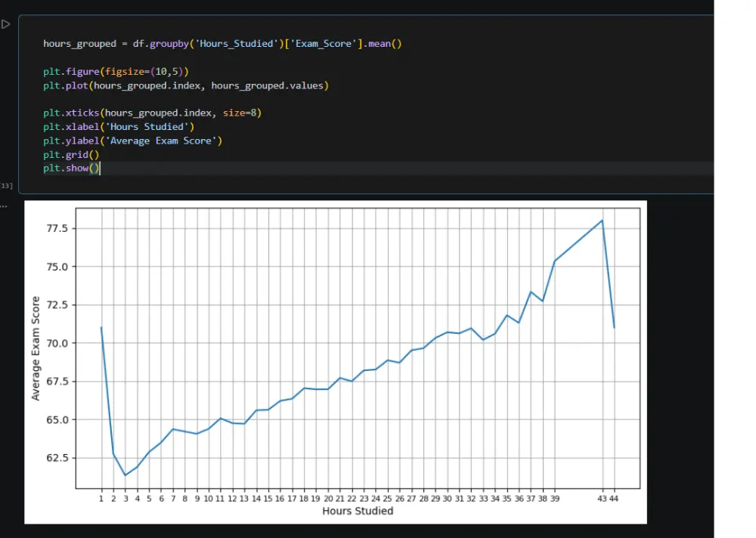
Task: Place cursor in the code cell editor
Action: 367,104
